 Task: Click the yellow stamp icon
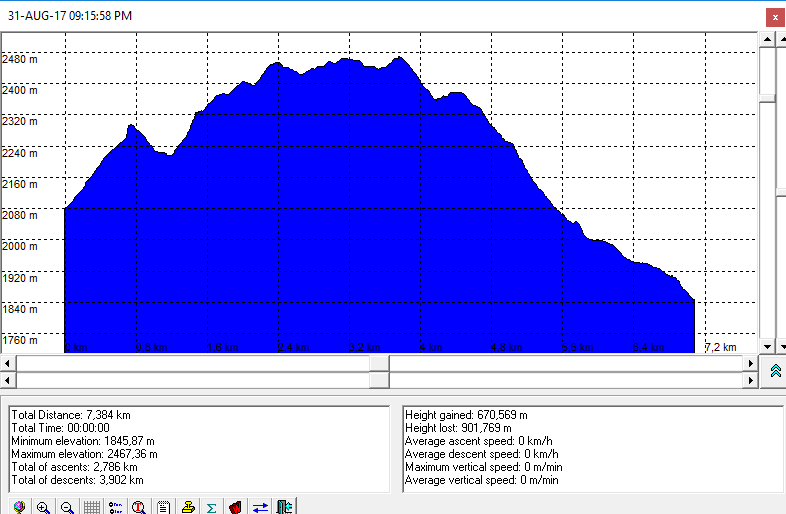[187, 507]
